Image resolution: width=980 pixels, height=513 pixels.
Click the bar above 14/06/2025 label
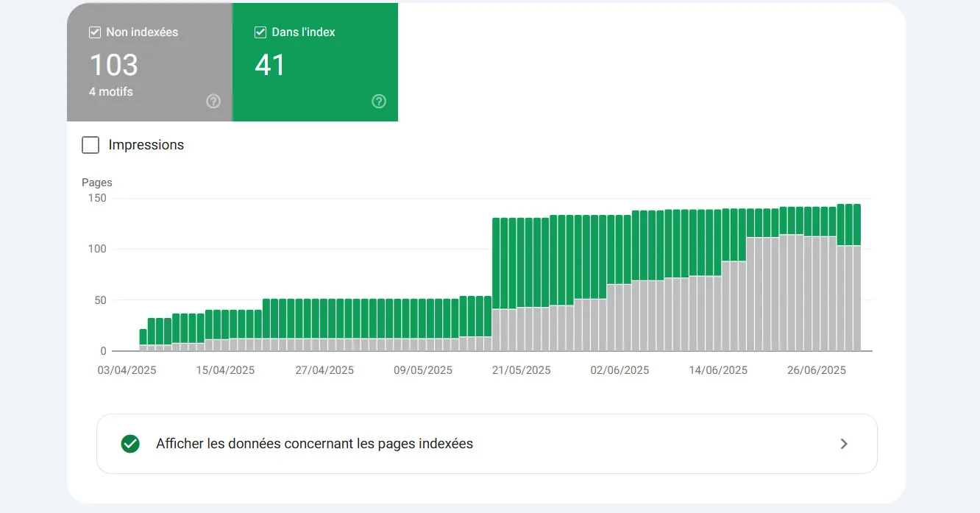tap(717, 280)
